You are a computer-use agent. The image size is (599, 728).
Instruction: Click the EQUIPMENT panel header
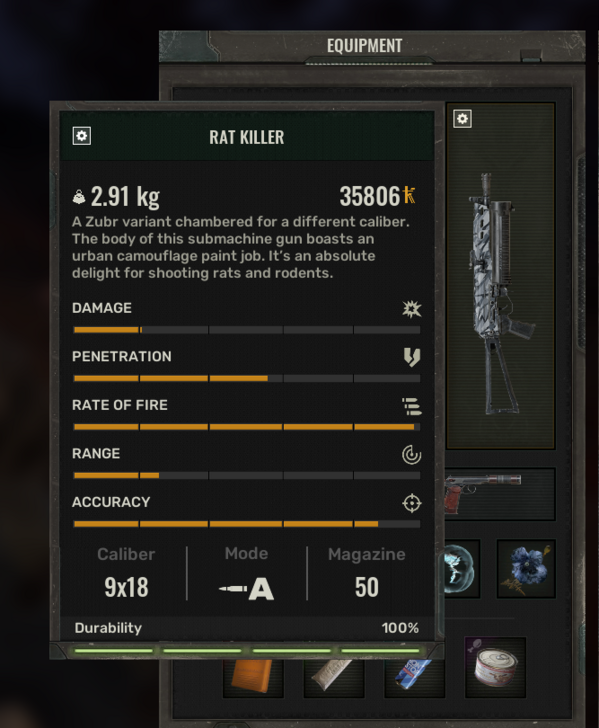point(365,46)
